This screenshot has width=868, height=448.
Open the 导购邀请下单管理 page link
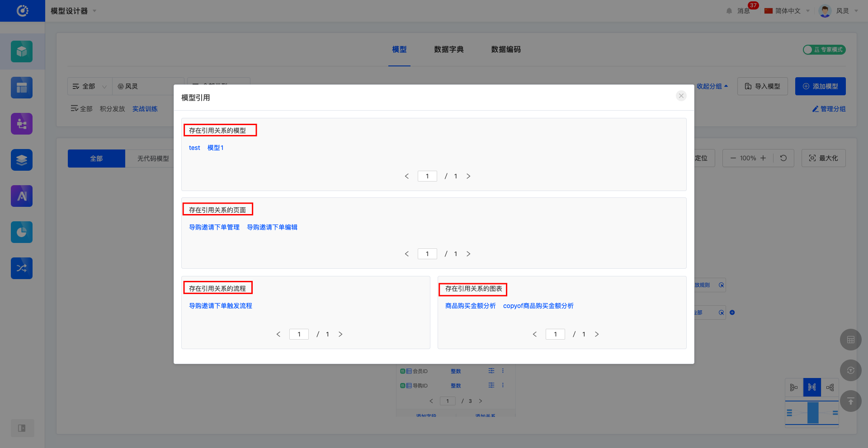(x=214, y=227)
